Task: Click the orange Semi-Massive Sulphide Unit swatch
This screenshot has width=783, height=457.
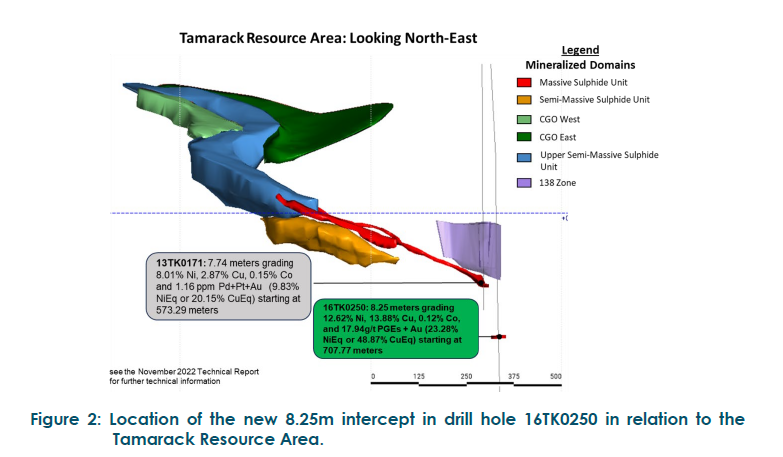Action: tap(523, 99)
